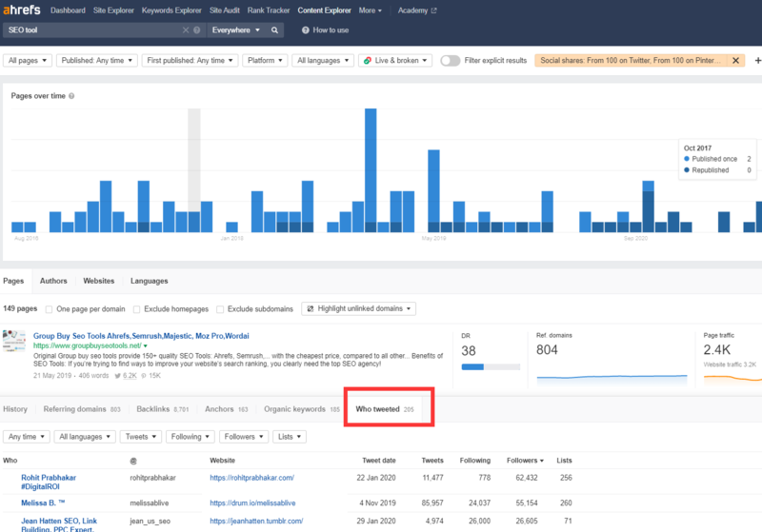The width and height of the screenshot is (762, 532).
Task: Open First published: Any time dropdown
Action: tap(190, 60)
